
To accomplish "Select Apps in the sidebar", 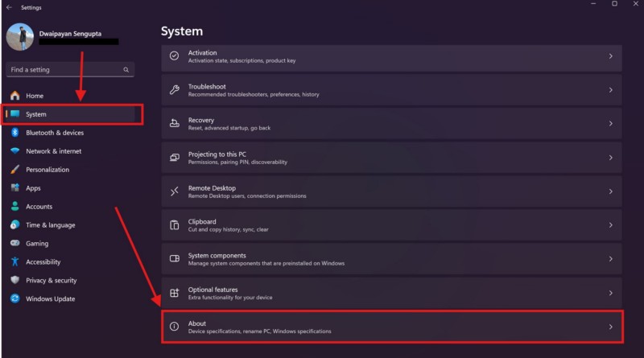I will pyautogui.click(x=33, y=188).
